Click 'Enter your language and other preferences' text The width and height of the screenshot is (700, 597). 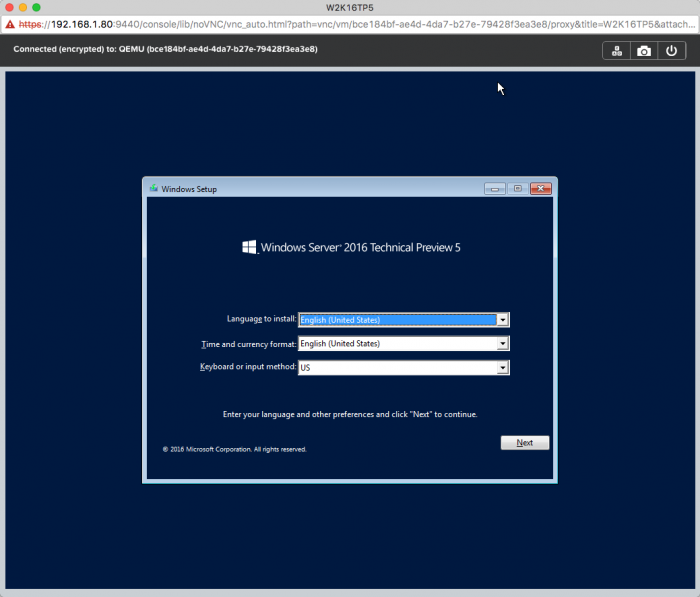(350, 414)
